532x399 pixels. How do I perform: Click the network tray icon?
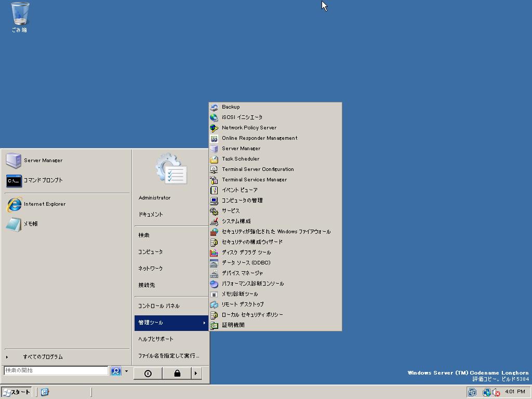click(486, 392)
